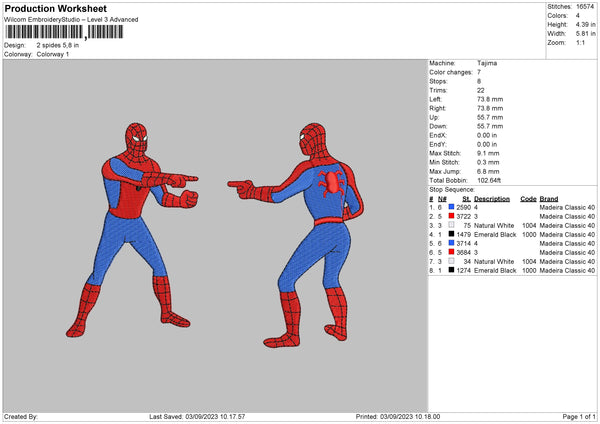Click the Max Jump value 6.8 mm

(488, 171)
